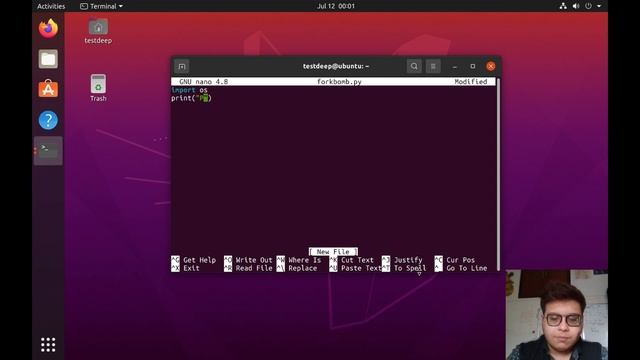Image resolution: width=640 pixels, height=360 pixels.
Task: Open the Files manager in dock
Action: 48,59
